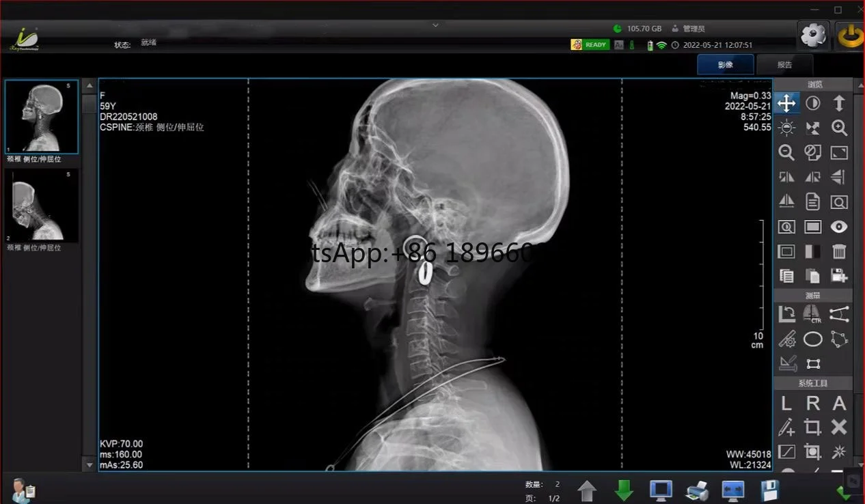Switch to the 报告 tab

coord(784,65)
